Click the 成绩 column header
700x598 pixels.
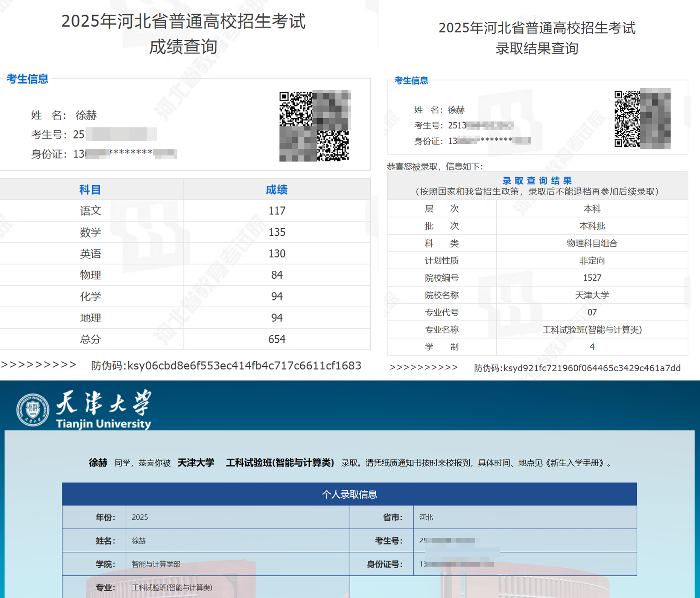point(277,189)
